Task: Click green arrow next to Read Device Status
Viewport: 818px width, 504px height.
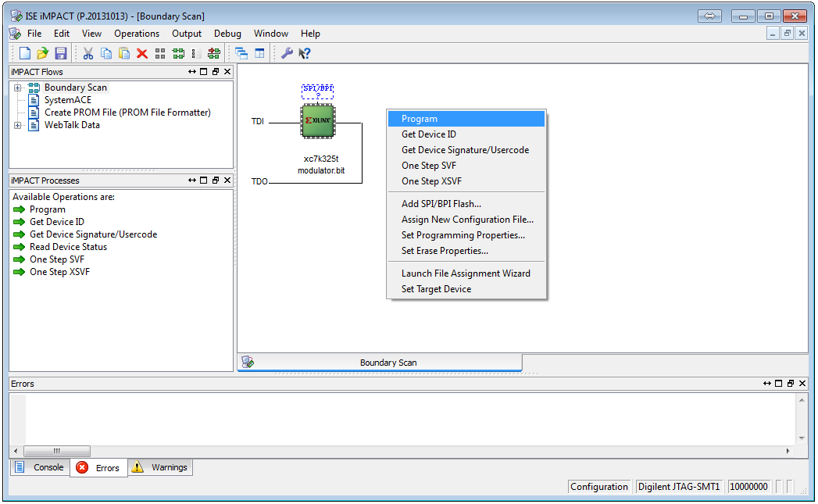Action: coord(20,247)
